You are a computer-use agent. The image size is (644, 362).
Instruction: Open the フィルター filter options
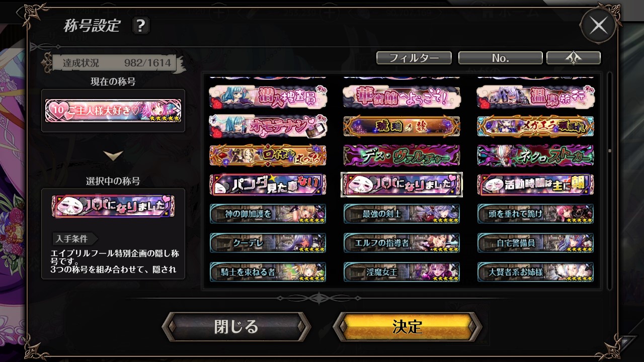coord(414,58)
